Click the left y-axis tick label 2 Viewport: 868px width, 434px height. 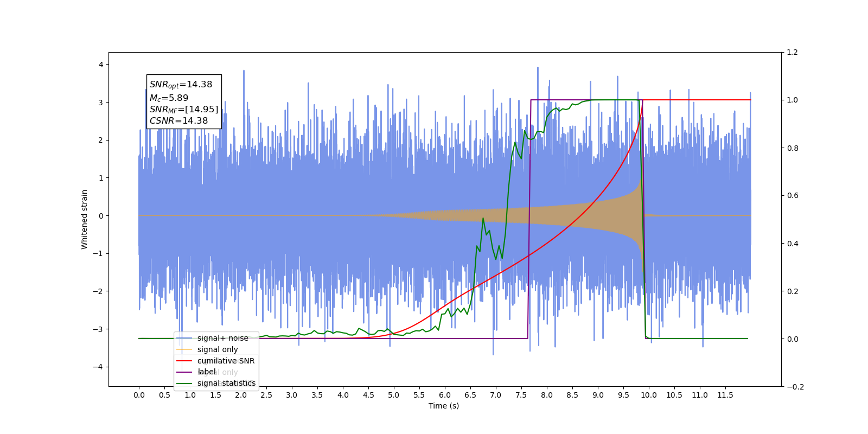coord(101,140)
